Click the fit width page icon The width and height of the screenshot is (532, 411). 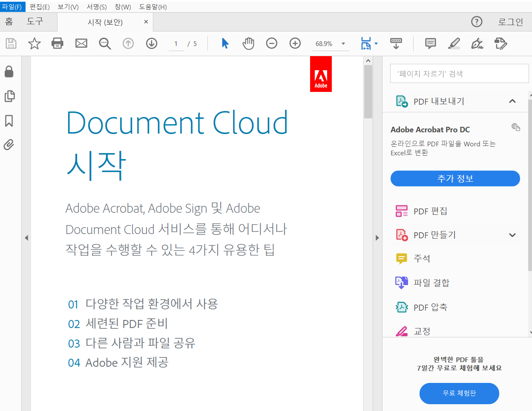pyautogui.click(x=366, y=43)
